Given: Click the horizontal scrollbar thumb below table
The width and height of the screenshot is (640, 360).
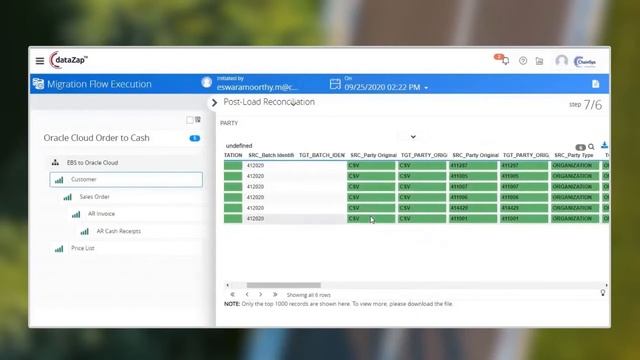Looking at the screenshot, I should click(283, 285).
